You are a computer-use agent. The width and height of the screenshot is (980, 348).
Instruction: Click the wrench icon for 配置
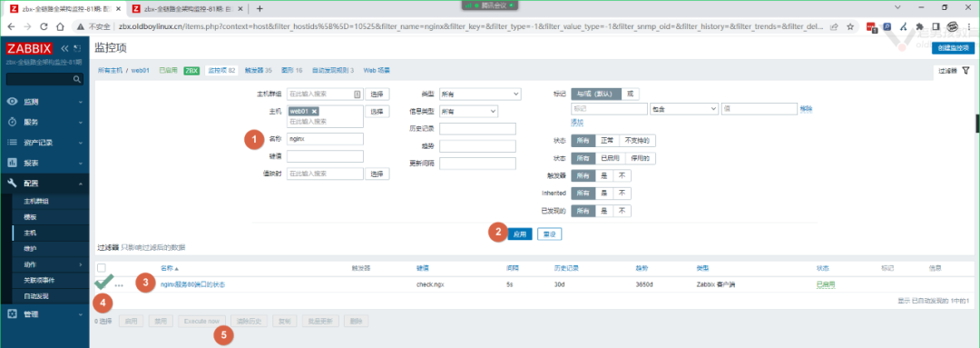tap(12, 184)
